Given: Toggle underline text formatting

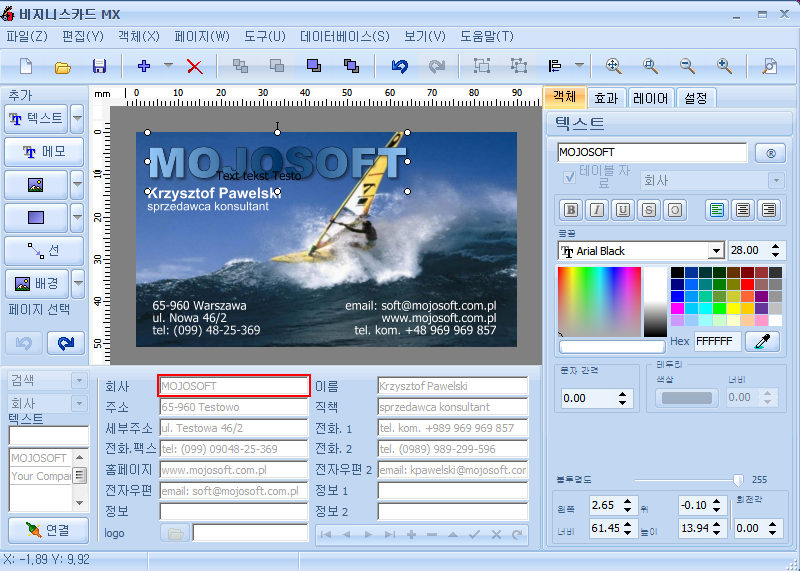Looking at the screenshot, I should coord(623,210).
